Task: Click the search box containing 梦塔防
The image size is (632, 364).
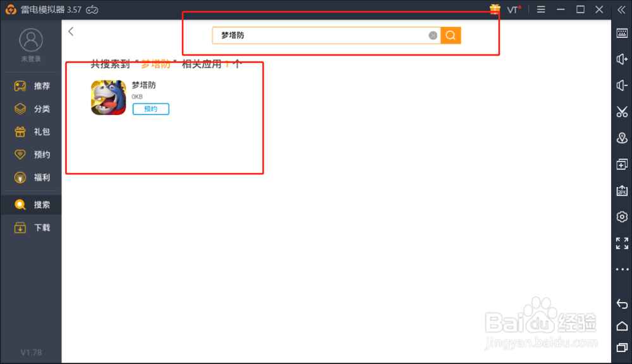Action: coord(326,35)
